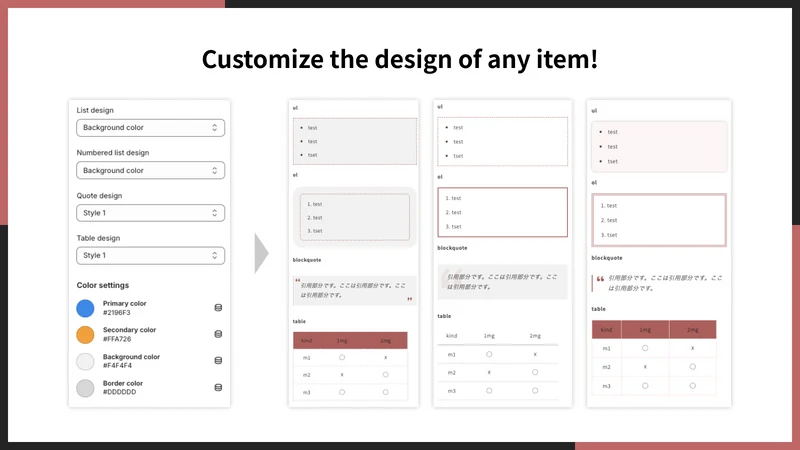Click the Border color gray swatch
Viewport: 800px width, 450px height.
click(x=85, y=388)
